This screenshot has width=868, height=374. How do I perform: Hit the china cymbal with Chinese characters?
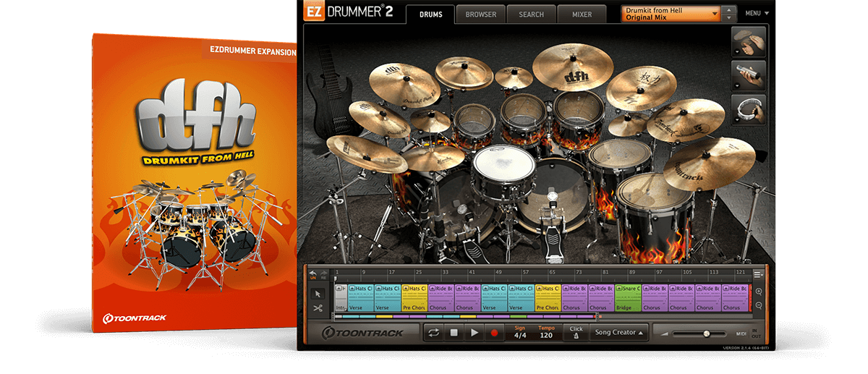tap(642, 87)
